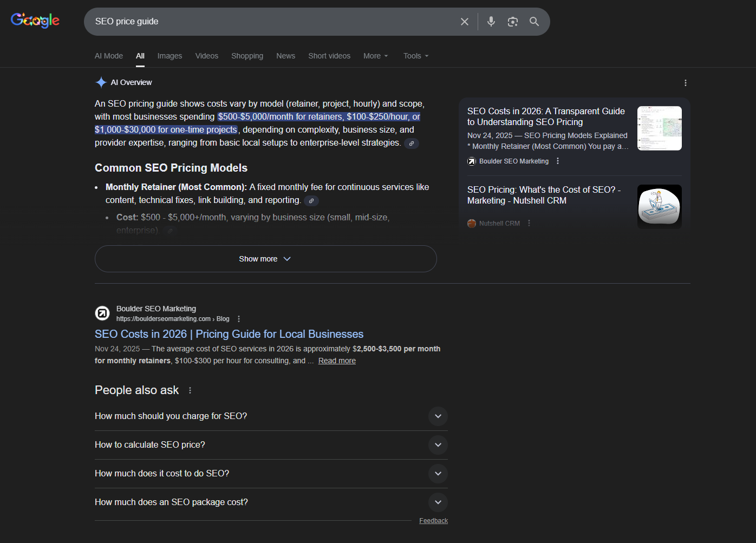The width and height of the screenshot is (756, 543).
Task: Open the SEO Costs in 2026 article thumbnail
Action: 659,128
